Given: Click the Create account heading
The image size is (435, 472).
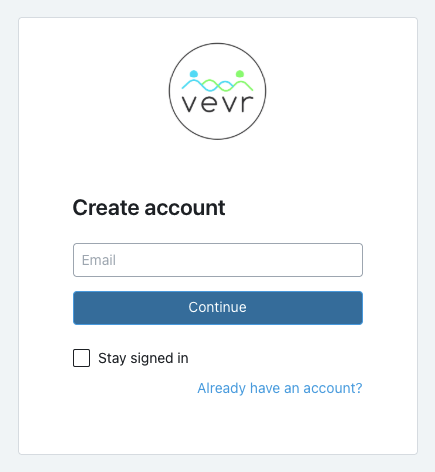Looking at the screenshot, I should click(x=149, y=208).
